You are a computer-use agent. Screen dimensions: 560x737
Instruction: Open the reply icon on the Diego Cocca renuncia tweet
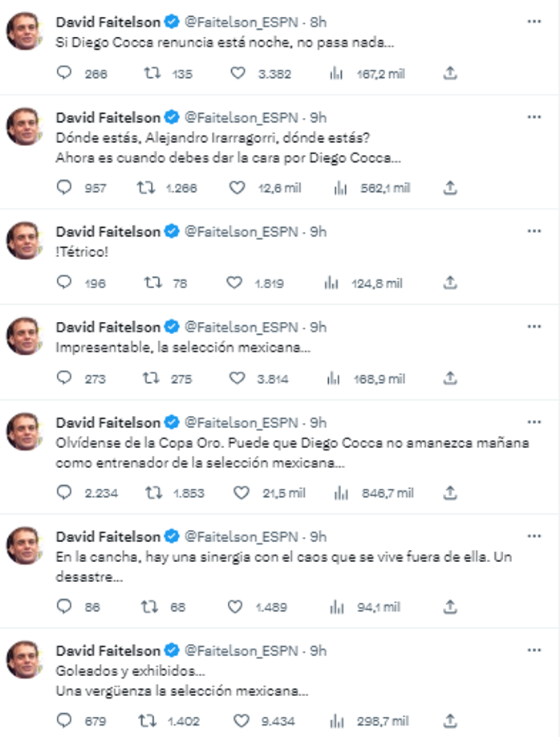pos(59,71)
